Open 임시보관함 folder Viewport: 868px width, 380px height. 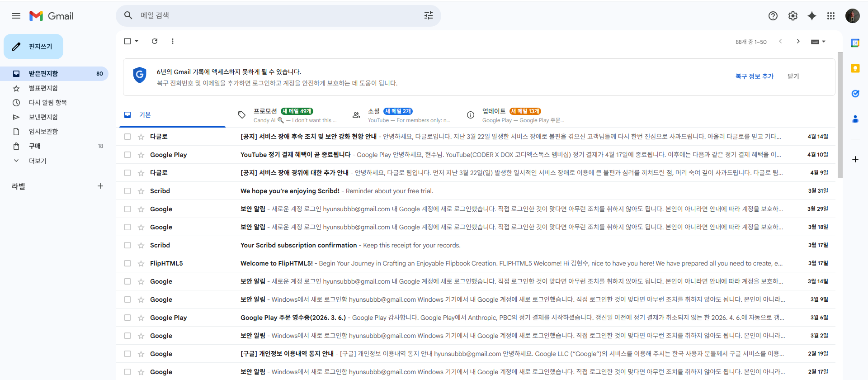54,132
